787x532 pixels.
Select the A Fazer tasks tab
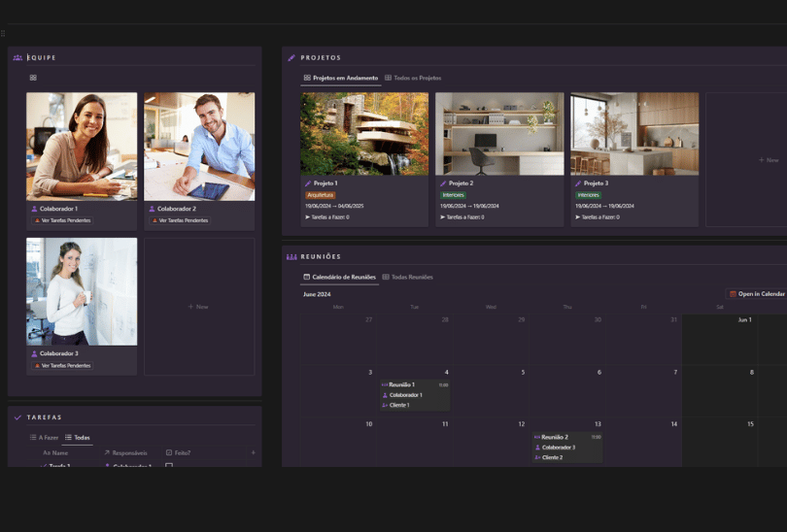(45, 438)
